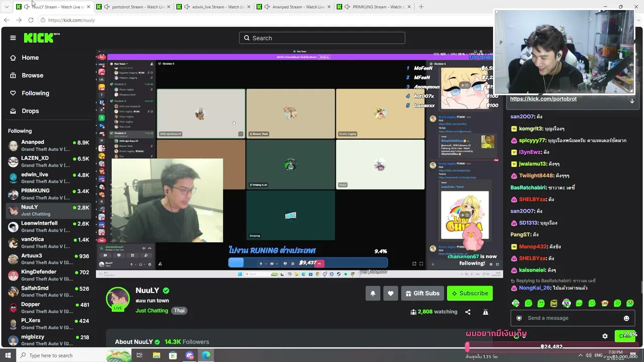
Task: Click the report icon beside share
Action: (x=486, y=312)
